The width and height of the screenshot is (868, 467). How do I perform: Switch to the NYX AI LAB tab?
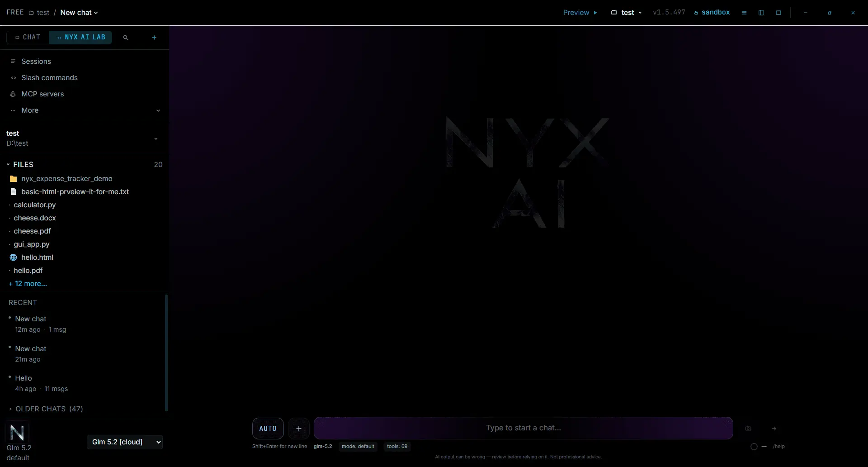point(81,38)
